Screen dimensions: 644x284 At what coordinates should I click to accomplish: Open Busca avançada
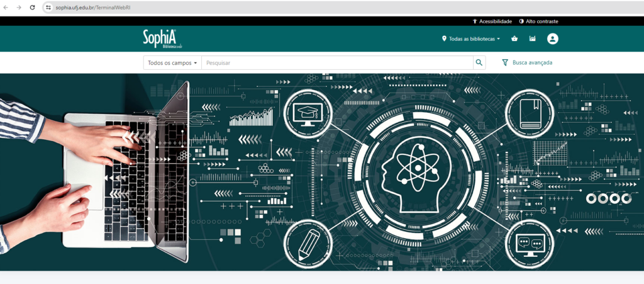click(x=527, y=63)
